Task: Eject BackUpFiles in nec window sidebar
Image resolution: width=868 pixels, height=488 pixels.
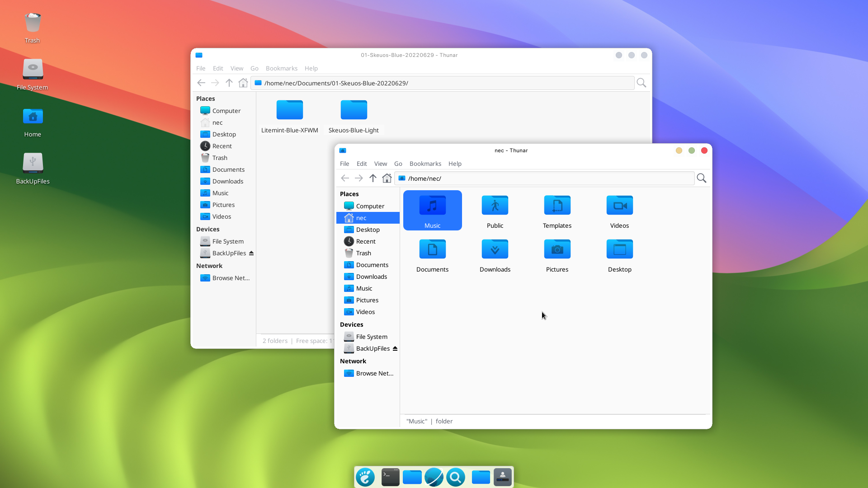Action: click(395, 348)
